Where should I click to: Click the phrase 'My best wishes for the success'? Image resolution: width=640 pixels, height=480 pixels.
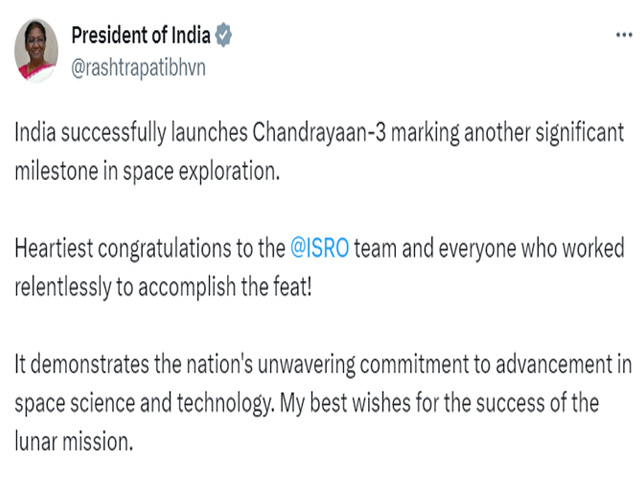pyautogui.click(x=412, y=403)
